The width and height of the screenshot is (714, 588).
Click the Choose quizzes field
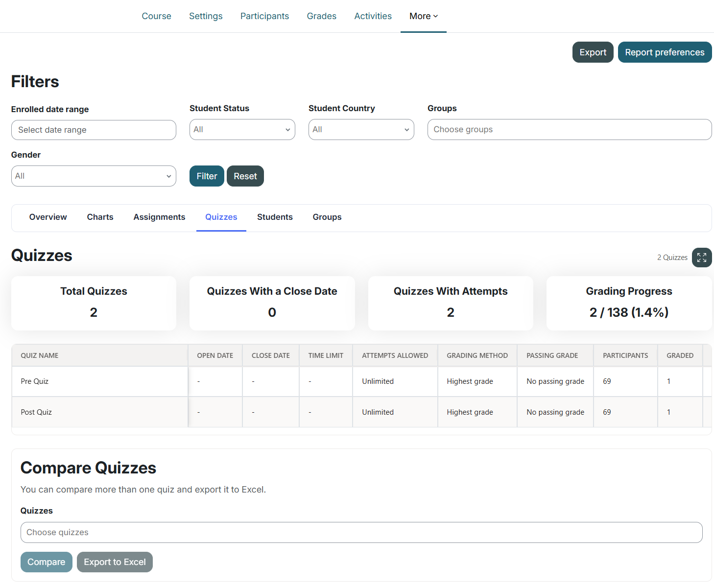pyautogui.click(x=361, y=533)
